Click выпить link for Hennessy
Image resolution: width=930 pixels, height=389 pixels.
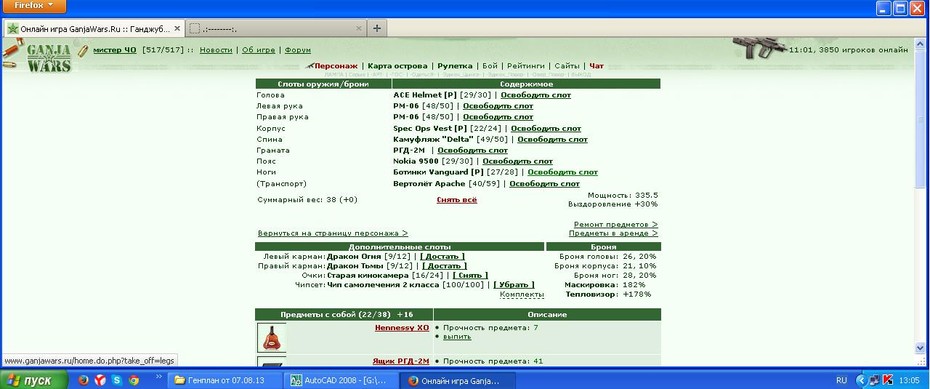(x=457, y=337)
